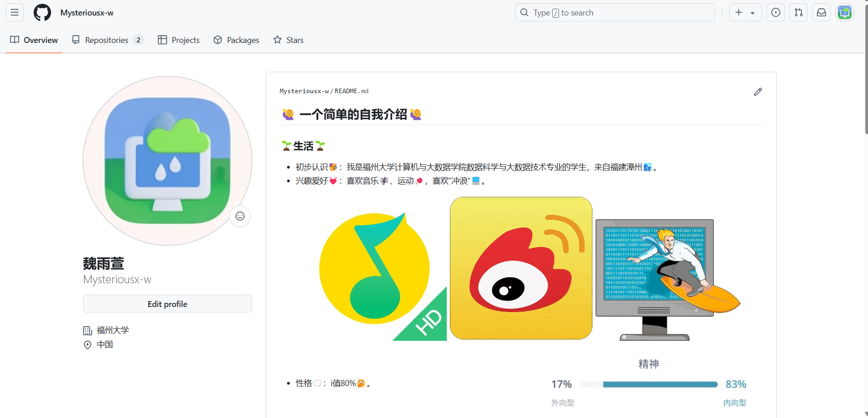
Task: Click the large profile avatar picture
Action: pyautogui.click(x=167, y=161)
